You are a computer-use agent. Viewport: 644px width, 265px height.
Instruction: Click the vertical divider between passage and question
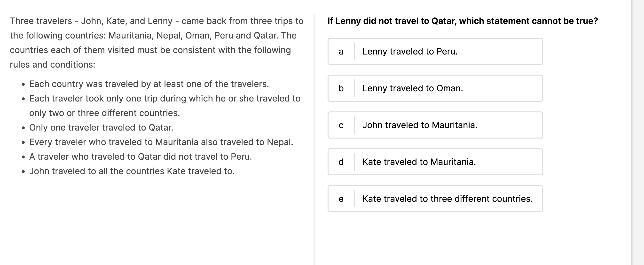coord(314,139)
